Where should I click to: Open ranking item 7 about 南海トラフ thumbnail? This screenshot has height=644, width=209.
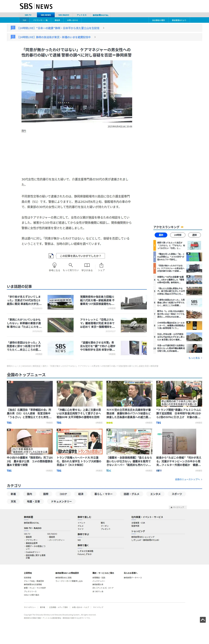coord(194,314)
